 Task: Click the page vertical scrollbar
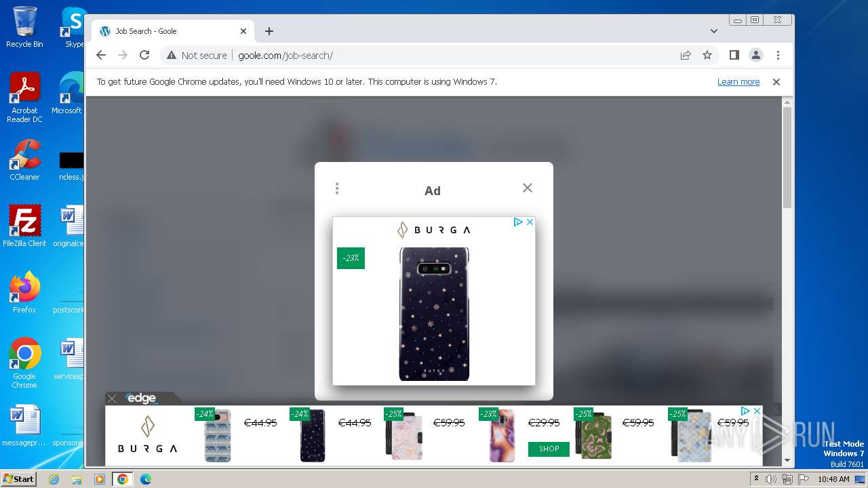click(x=787, y=157)
